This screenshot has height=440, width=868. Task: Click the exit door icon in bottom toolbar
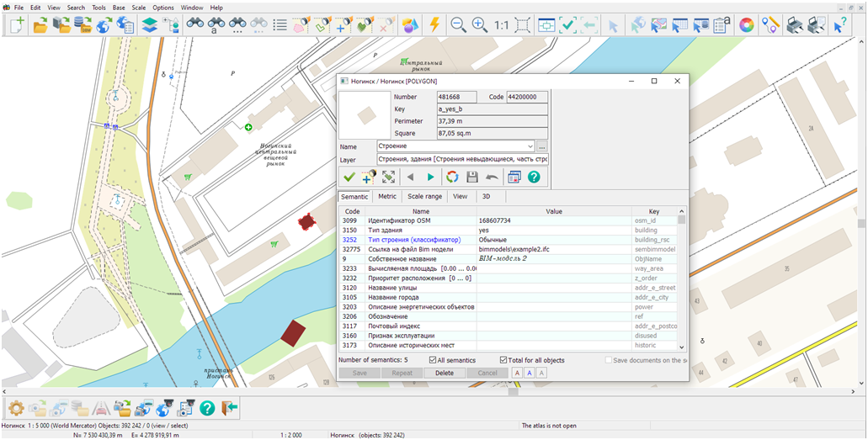tap(230, 408)
